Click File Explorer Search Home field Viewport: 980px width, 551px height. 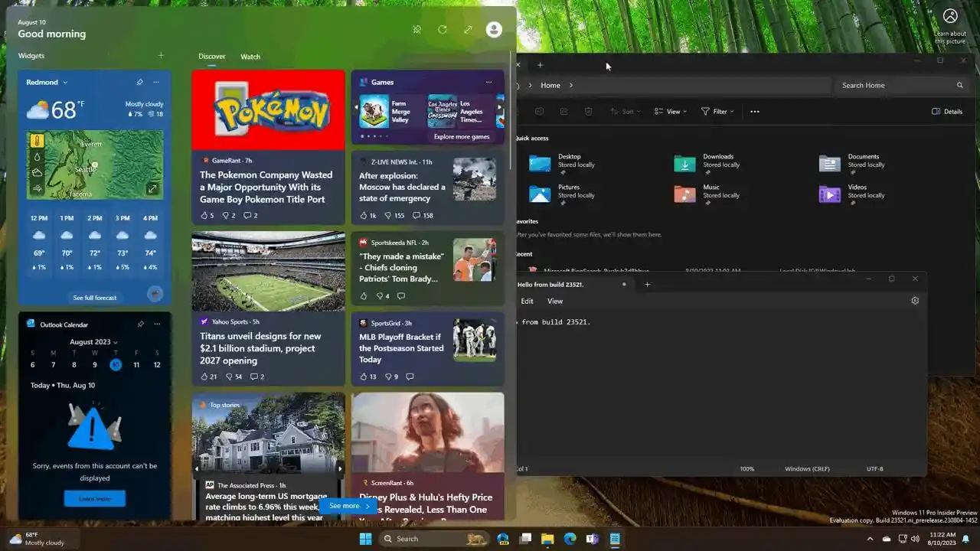pyautogui.click(x=901, y=86)
